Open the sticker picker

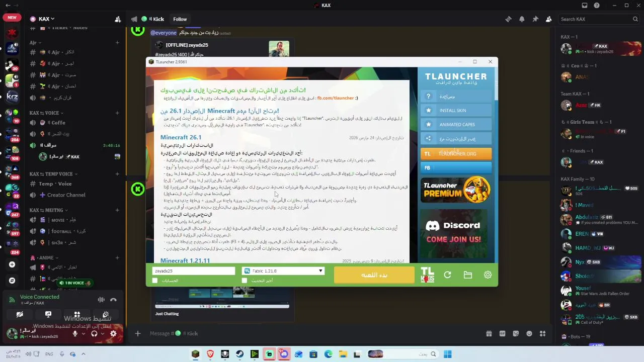pos(516,333)
